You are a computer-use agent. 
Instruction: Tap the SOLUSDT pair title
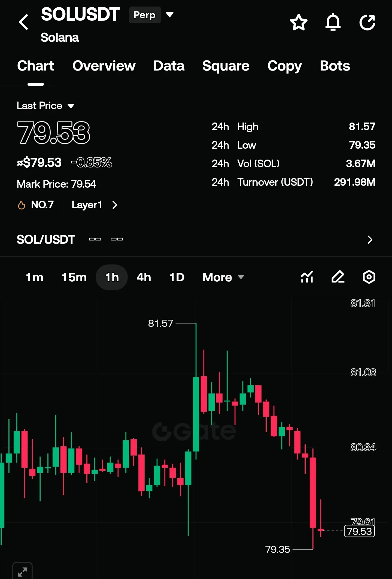pos(80,14)
